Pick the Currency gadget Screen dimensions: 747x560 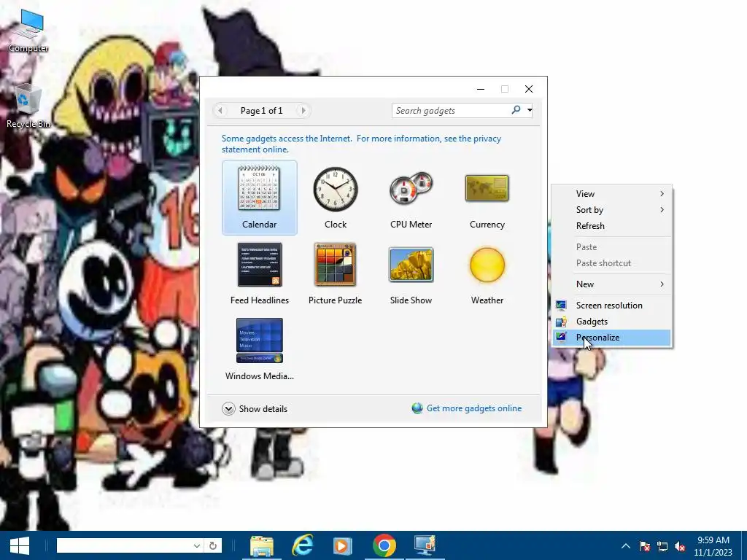[x=487, y=198]
